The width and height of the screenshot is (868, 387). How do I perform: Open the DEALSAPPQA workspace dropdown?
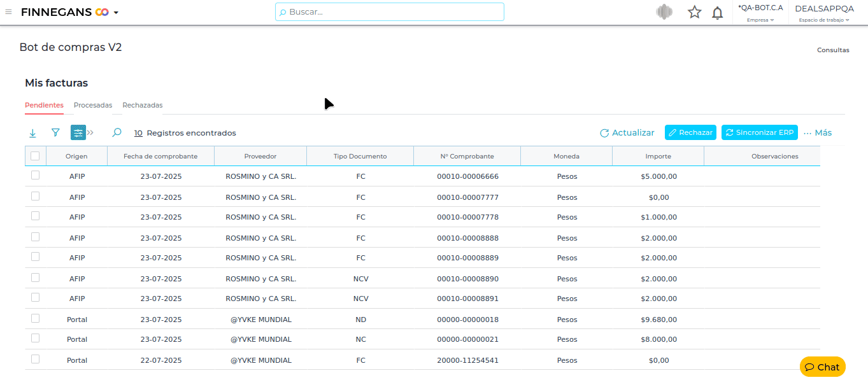coord(824,13)
